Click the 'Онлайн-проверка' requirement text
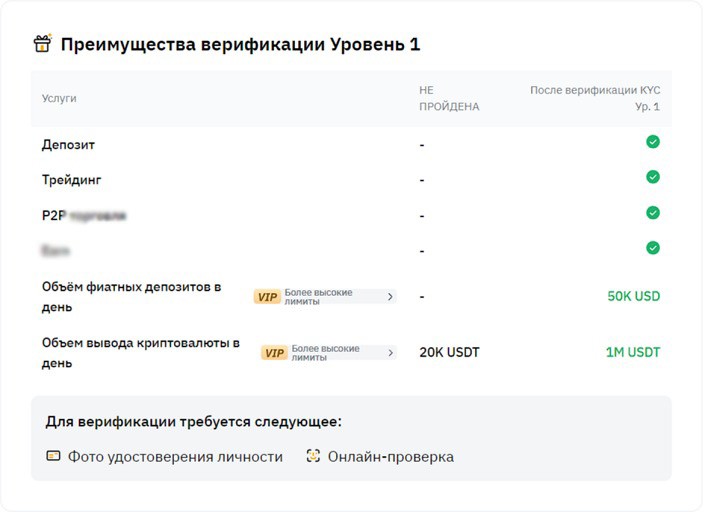Screen dimensions: 705x515 (391, 457)
